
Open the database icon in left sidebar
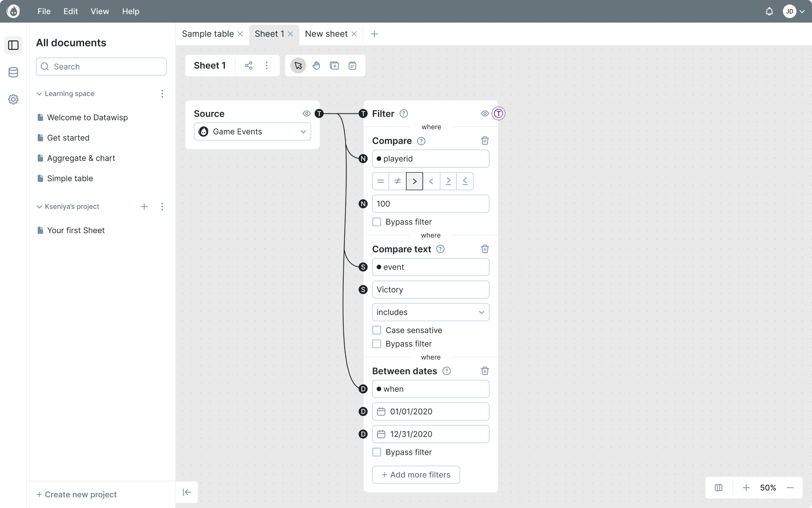coord(13,72)
